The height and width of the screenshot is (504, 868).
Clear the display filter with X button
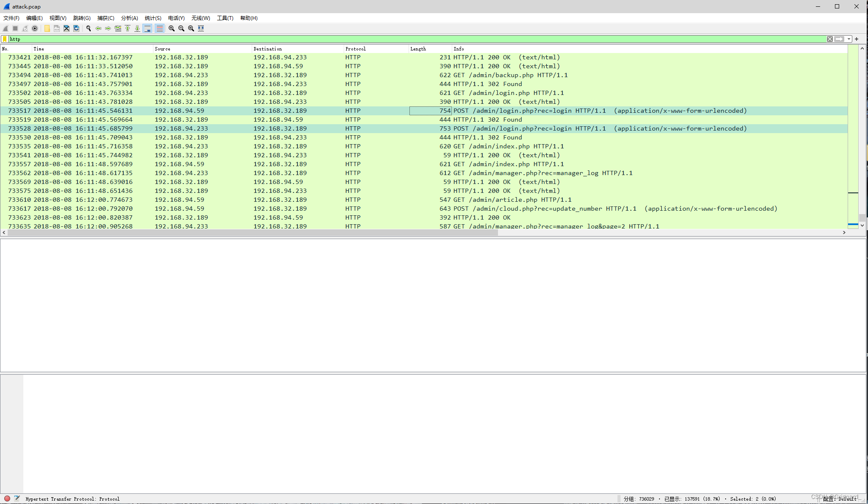830,39
